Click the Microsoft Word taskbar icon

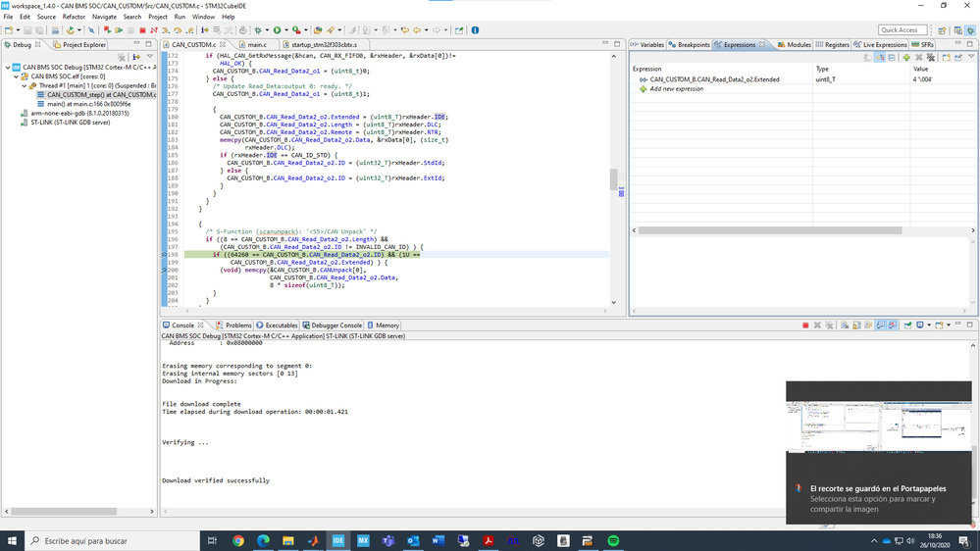point(438,540)
